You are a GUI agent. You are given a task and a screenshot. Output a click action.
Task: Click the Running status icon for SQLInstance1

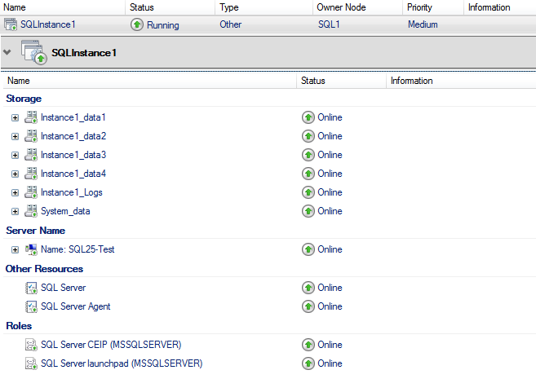click(x=137, y=24)
